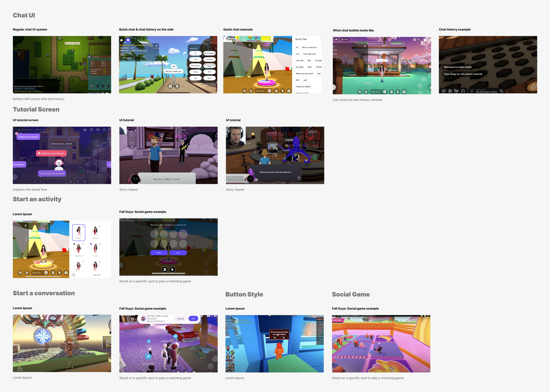Toggle favorite star on Would You dance
This screenshot has height=392, width=550.
[x=83, y=244]
